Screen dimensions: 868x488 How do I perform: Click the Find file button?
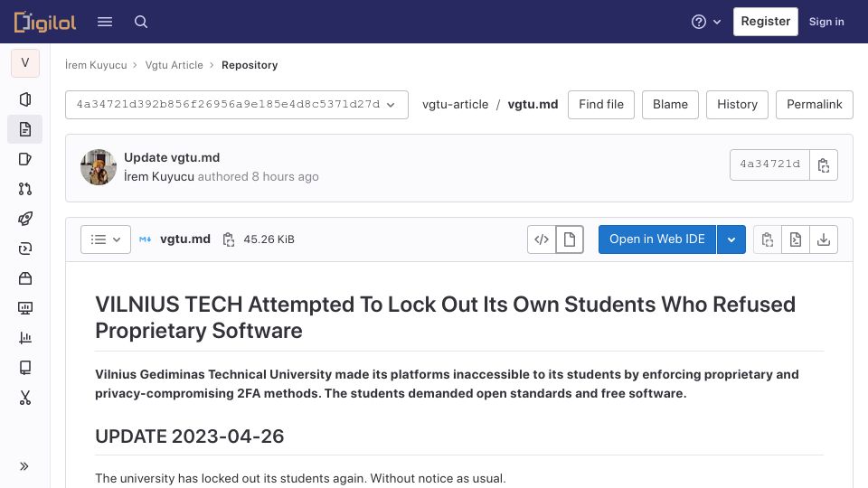click(x=601, y=105)
